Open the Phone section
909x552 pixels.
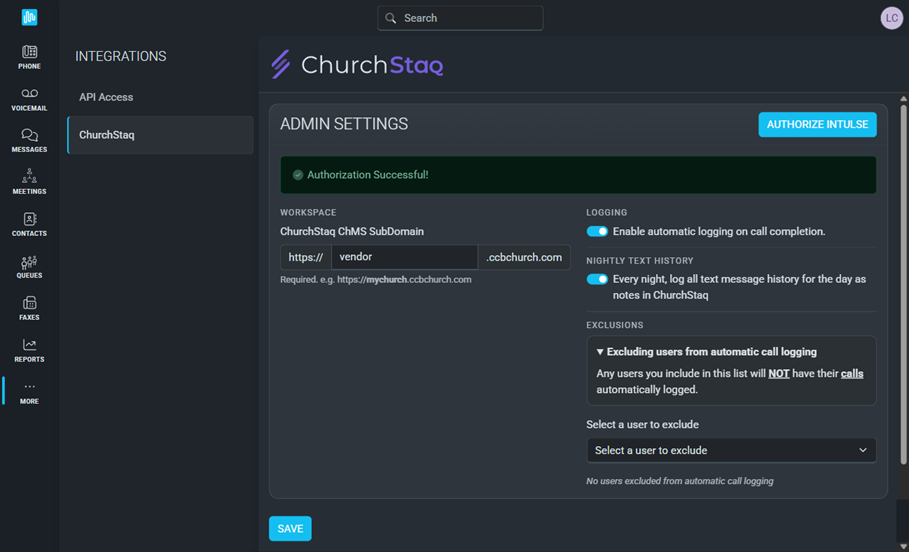[x=30, y=57]
